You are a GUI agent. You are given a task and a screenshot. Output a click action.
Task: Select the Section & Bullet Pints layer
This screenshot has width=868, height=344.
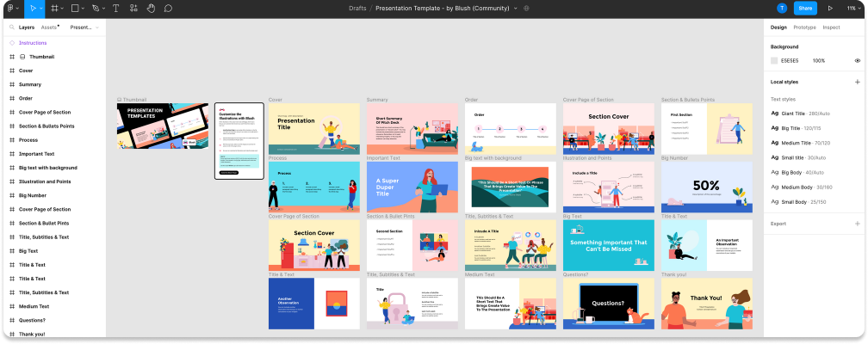(54, 224)
